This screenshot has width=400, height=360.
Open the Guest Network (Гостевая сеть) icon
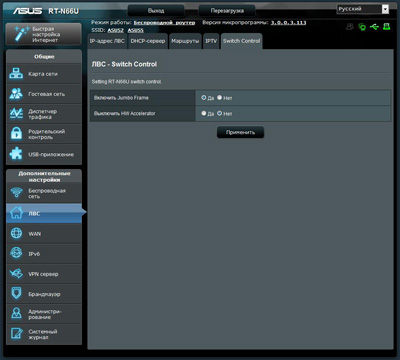point(16,94)
